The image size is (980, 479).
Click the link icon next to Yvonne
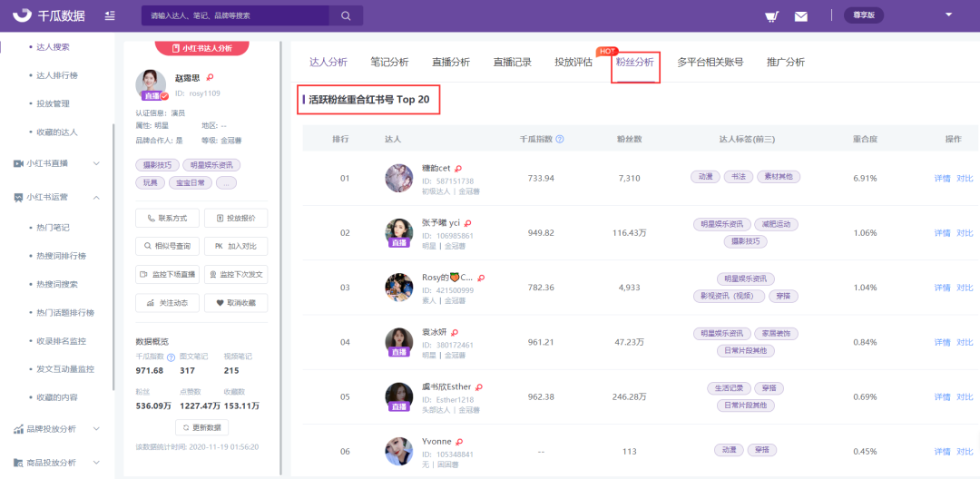(459, 442)
